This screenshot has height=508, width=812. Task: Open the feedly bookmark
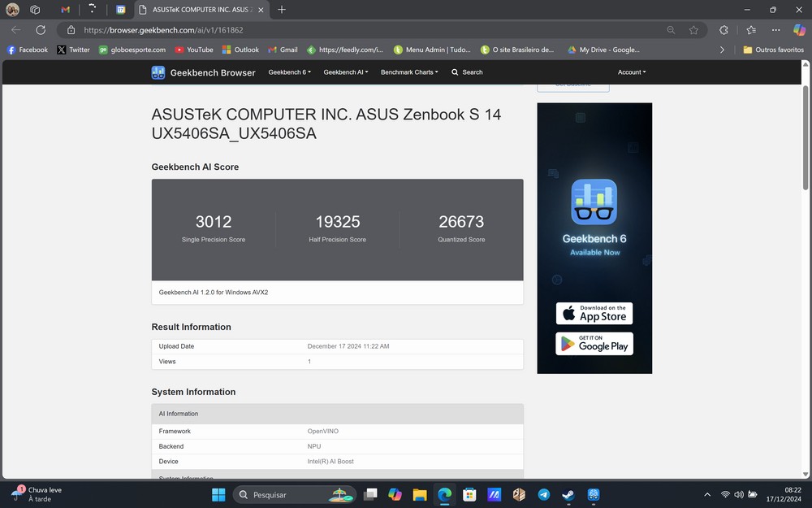click(345, 50)
